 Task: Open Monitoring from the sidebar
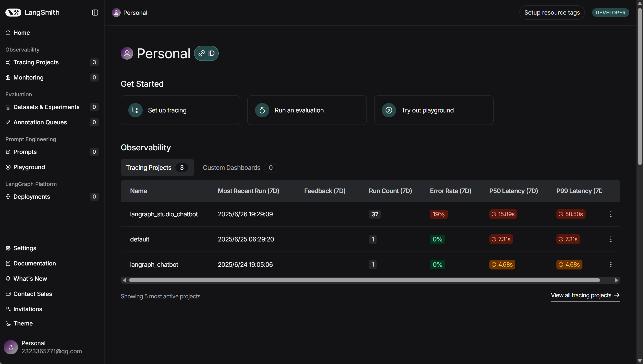[52, 78]
